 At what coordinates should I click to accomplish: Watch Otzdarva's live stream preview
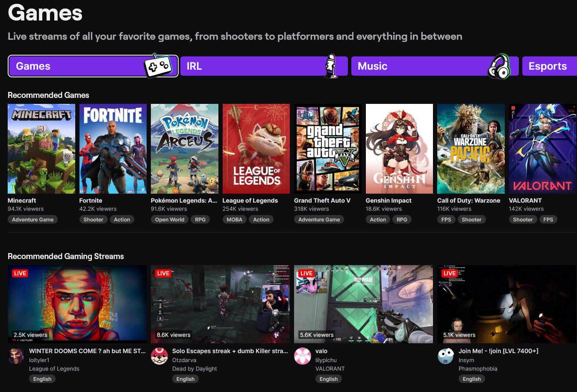click(220, 304)
